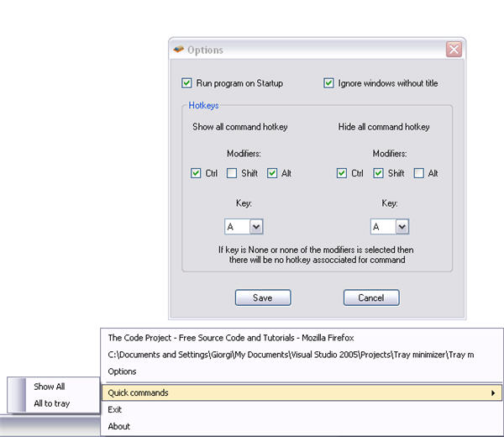Image resolution: width=504 pixels, height=437 pixels.
Task: Uncheck Ctrl modifier for Hide all hotkey
Action: [x=341, y=173]
